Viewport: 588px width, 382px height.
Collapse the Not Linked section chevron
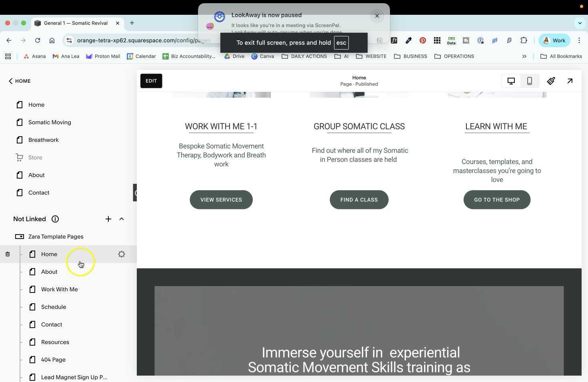tap(122, 219)
